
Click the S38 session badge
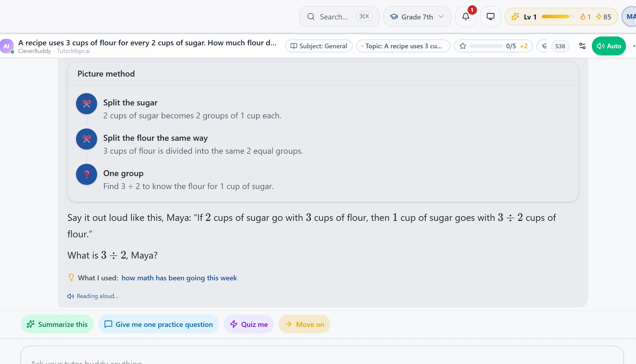[x=560, y=46]
